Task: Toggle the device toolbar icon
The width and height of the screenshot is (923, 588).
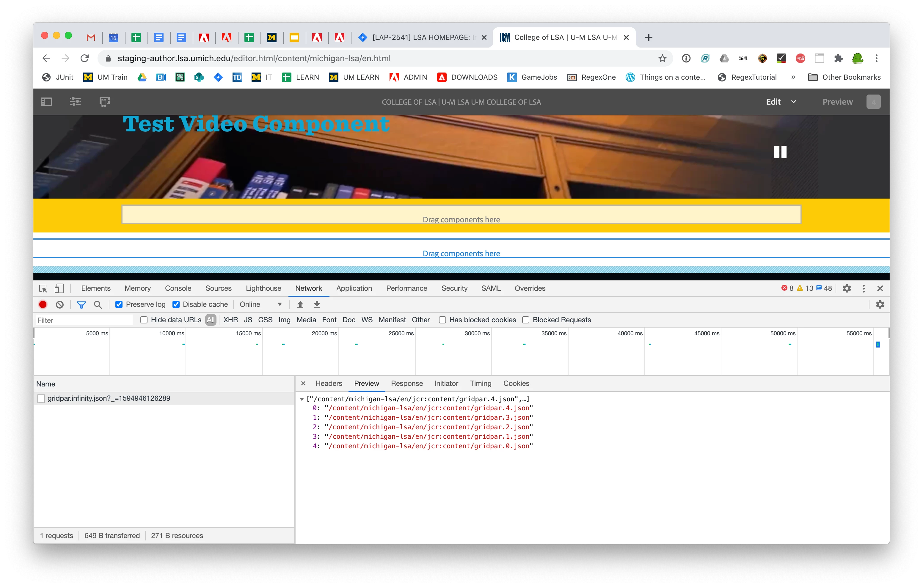Action: coord(59,288)
